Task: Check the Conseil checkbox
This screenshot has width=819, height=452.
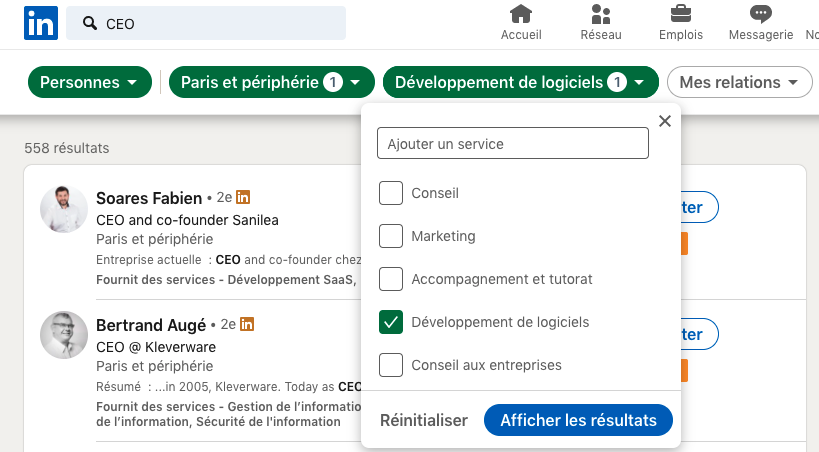Action: 391,193
